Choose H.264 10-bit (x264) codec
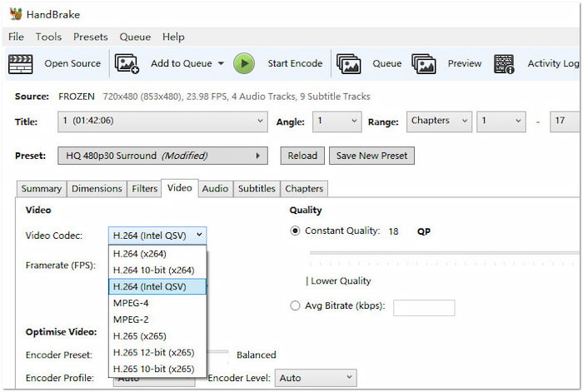 157,270
